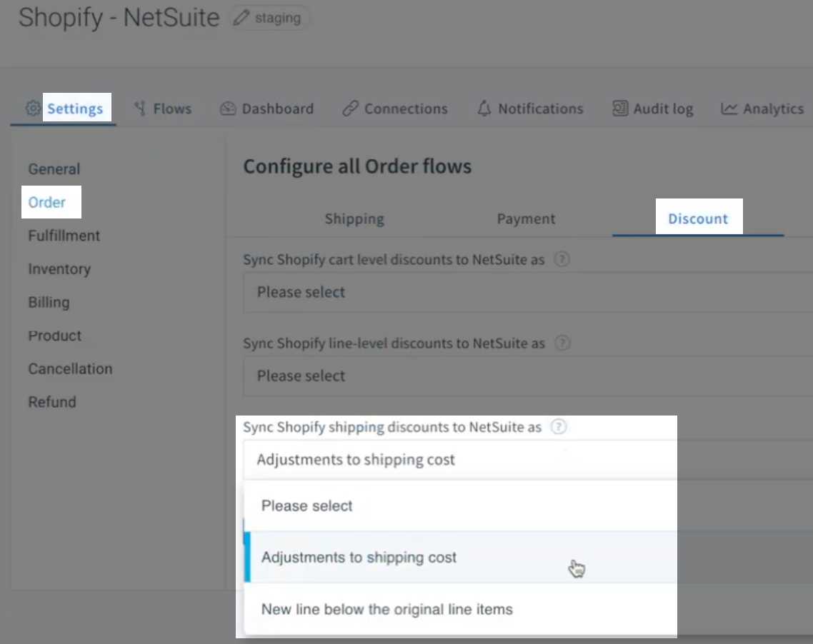Screen dimensions: 813x644
Task: Click the pencil edit icon next to staging
Action: tap(241, 18)
